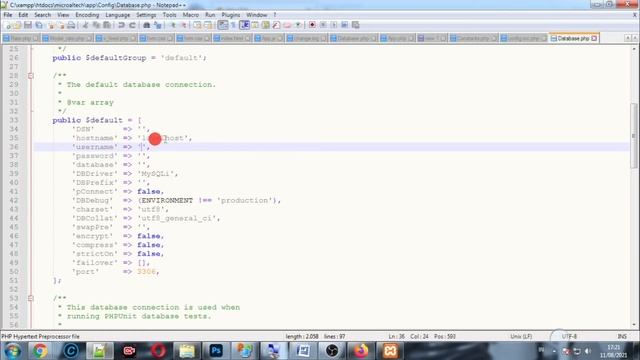Screen dimensions: 640x360
Task: Click the 'hostname' key on line 35
Action: pos(95,138)
